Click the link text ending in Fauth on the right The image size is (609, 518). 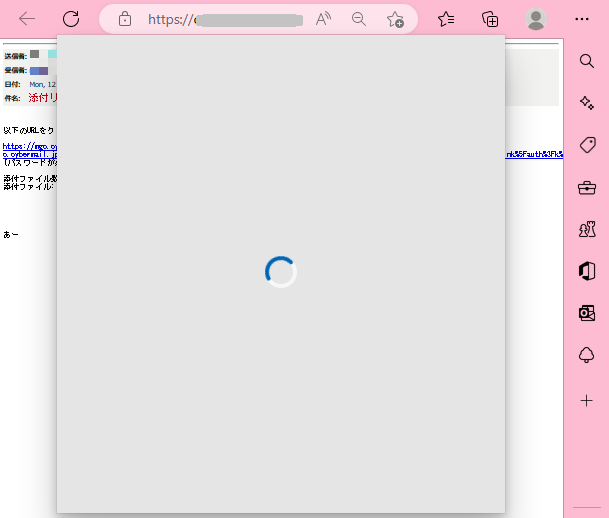pyautogui.click(x=534, y=154)
